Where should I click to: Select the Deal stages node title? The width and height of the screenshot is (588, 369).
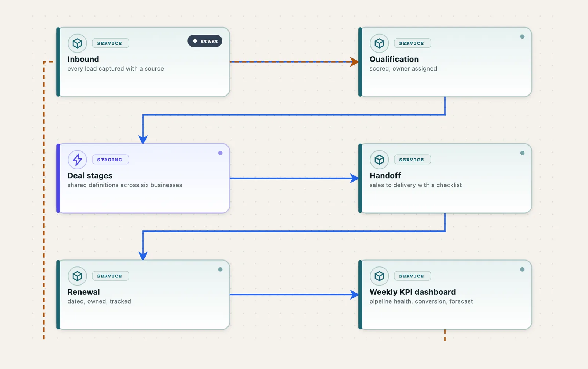tap(90, 176)
